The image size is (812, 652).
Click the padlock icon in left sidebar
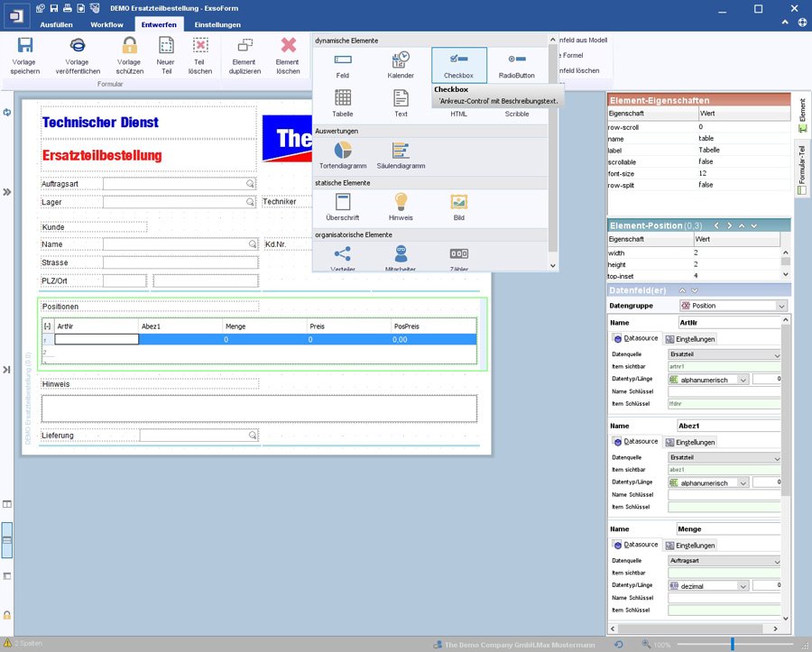click(x=7, y=615)
